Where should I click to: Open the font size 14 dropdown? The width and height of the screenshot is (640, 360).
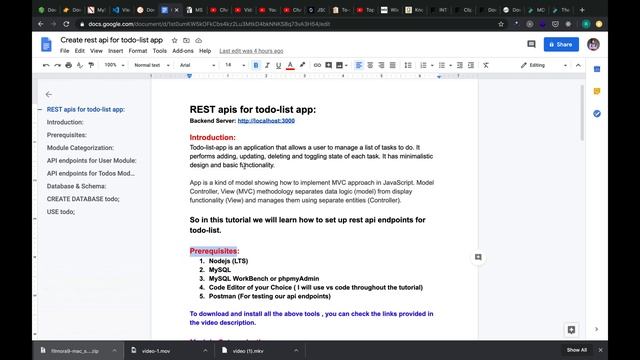tap(235, 65)
